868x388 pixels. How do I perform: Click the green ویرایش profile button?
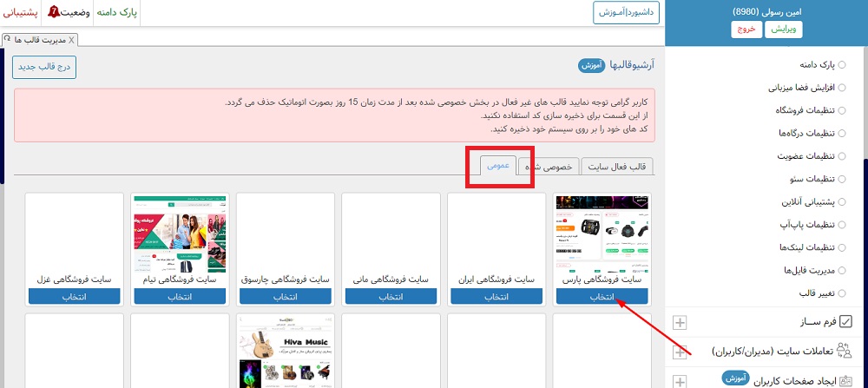pyautogui.click(x=786, y=29)
